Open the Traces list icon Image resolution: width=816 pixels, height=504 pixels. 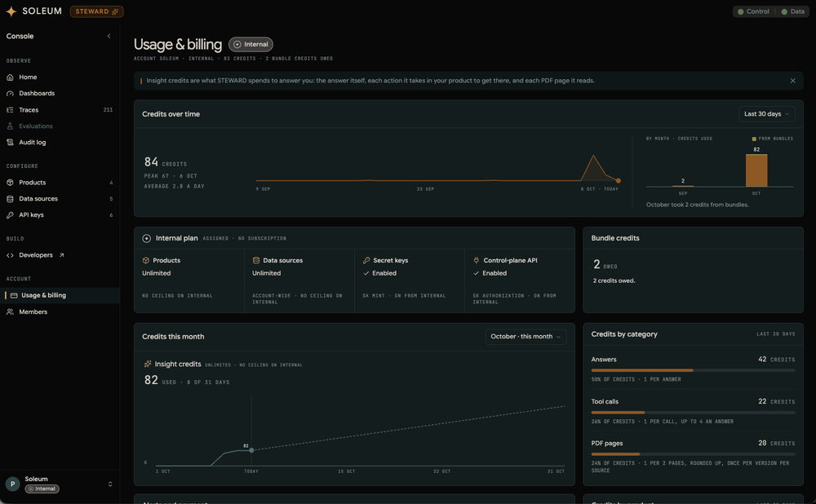coord(10,110)
